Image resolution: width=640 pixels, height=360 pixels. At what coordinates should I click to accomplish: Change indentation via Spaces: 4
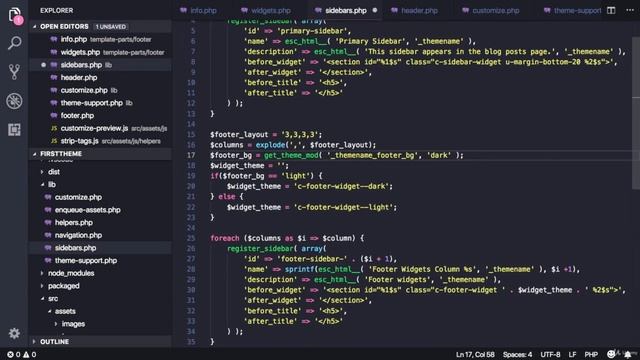[517, 355]
